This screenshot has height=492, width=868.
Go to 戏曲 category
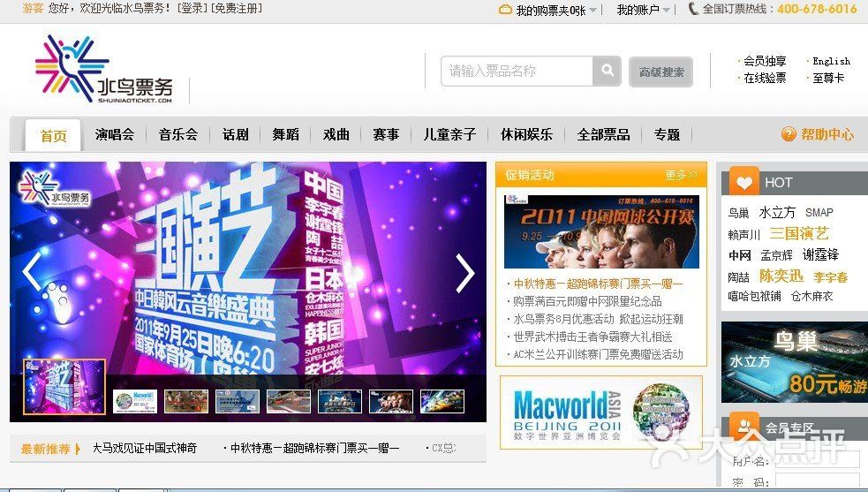[x=336, y=134]
